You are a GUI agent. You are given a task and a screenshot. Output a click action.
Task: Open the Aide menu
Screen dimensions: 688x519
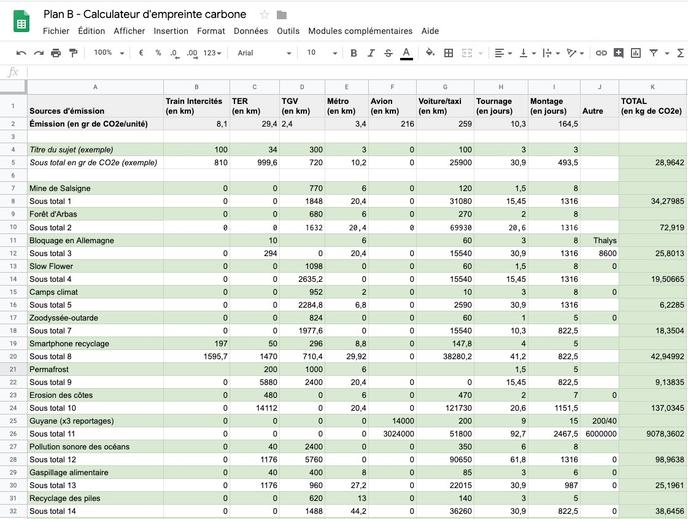(x=430, y=31)
